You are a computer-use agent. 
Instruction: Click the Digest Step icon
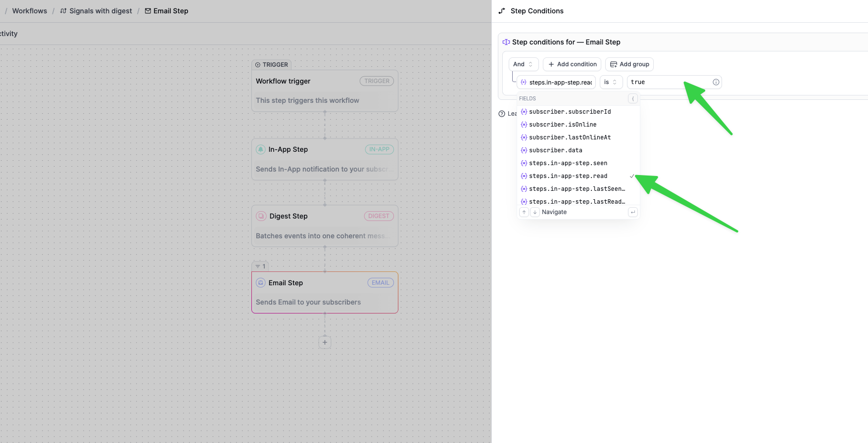click(x=261, y=216)
